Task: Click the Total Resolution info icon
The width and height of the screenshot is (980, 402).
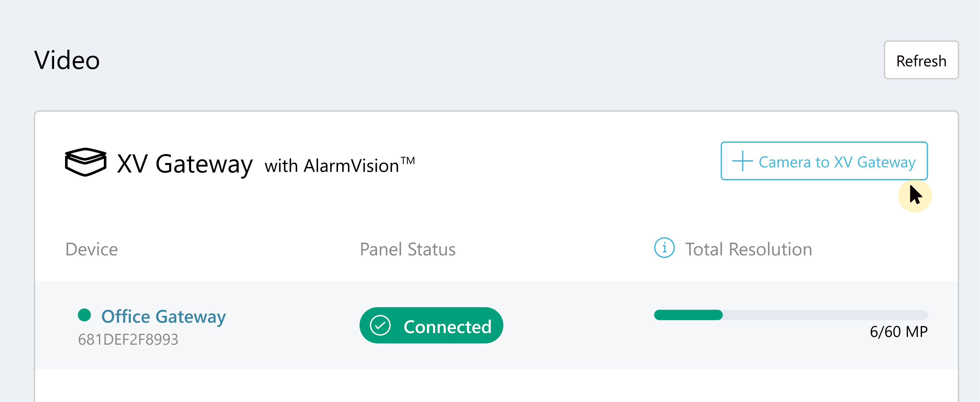Action: (664, 248)
